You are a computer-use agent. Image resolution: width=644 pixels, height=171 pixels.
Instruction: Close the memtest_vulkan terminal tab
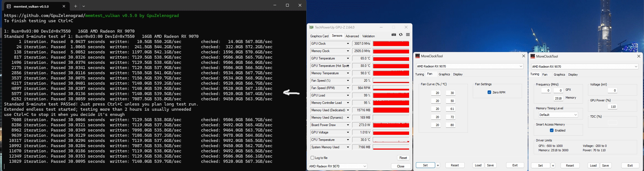coord(64,6)
